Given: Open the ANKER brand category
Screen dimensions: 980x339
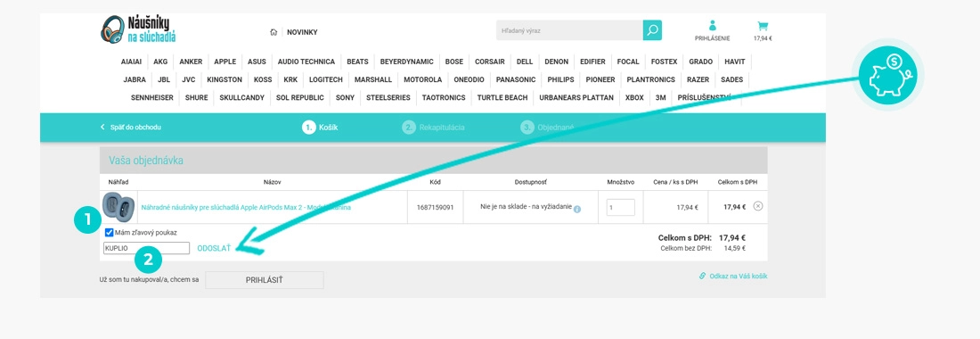Looking at the screenshot, I should tap(191, 62).
